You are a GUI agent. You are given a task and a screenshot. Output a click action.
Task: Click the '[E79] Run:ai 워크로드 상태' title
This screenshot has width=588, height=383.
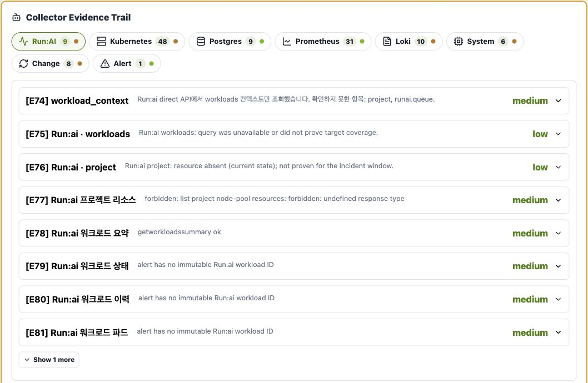(x=77, y=266)
